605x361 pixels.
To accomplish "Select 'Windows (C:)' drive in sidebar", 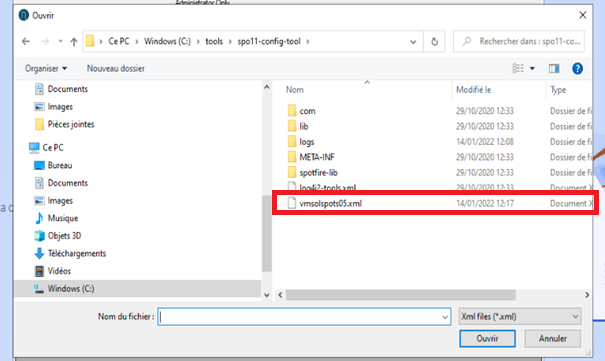I will tap(138, 289).
